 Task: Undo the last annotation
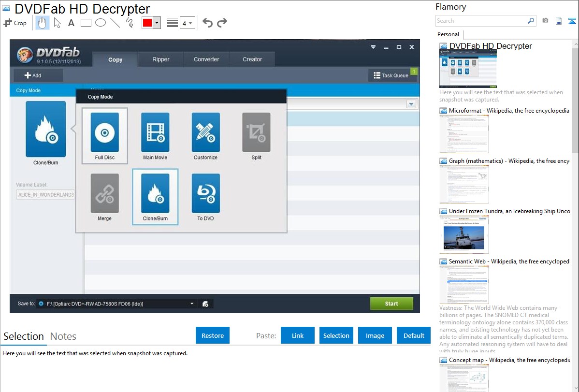click(x=207, y=23)
